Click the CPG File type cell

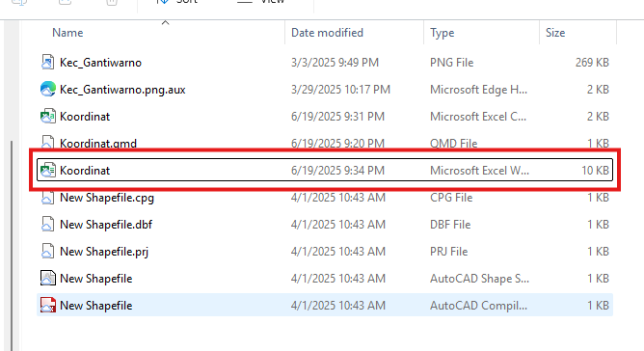451,198
